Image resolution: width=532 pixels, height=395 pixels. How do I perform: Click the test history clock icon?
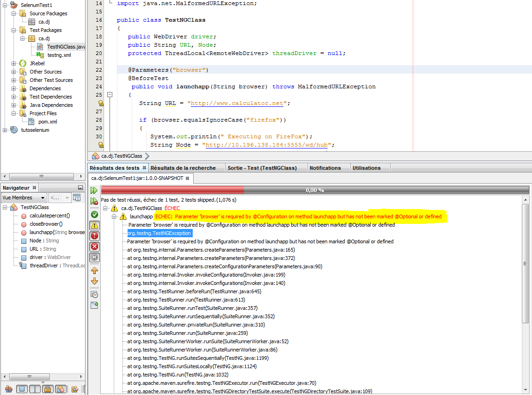(x=94, y=294)
